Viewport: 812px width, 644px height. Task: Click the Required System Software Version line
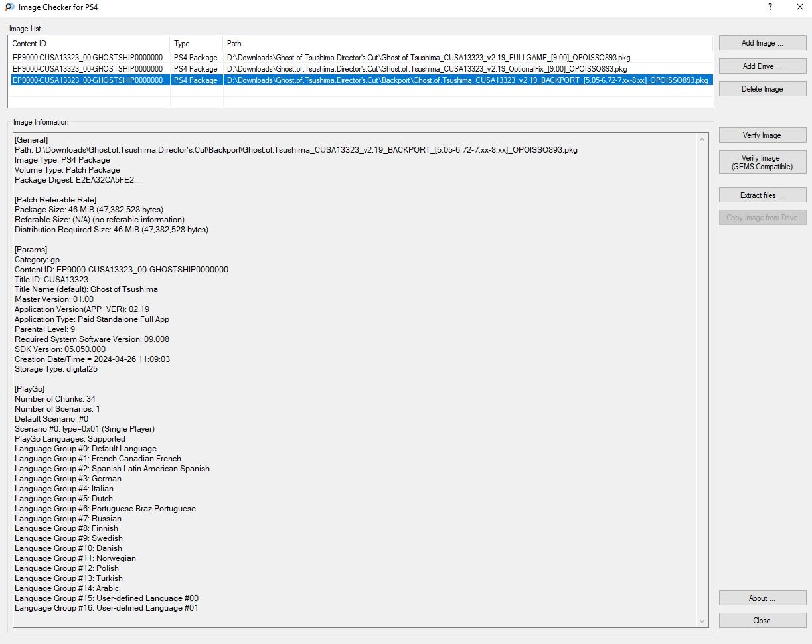tap(92, 339)
